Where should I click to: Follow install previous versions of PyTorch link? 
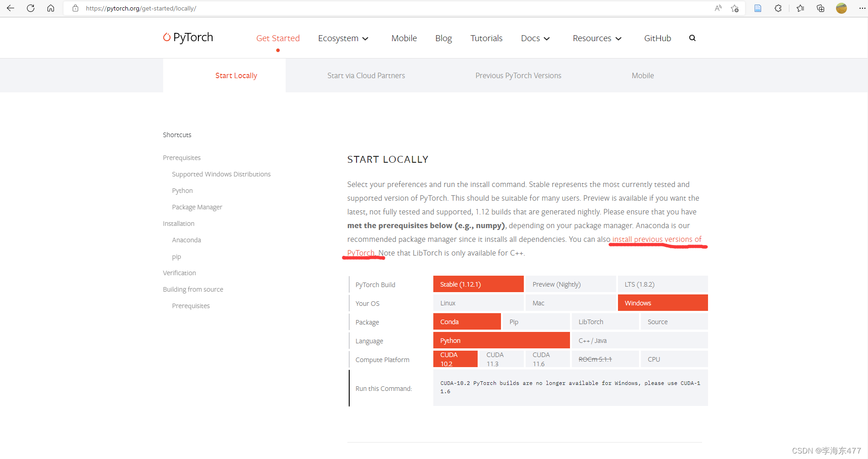(x=657, y=239)
